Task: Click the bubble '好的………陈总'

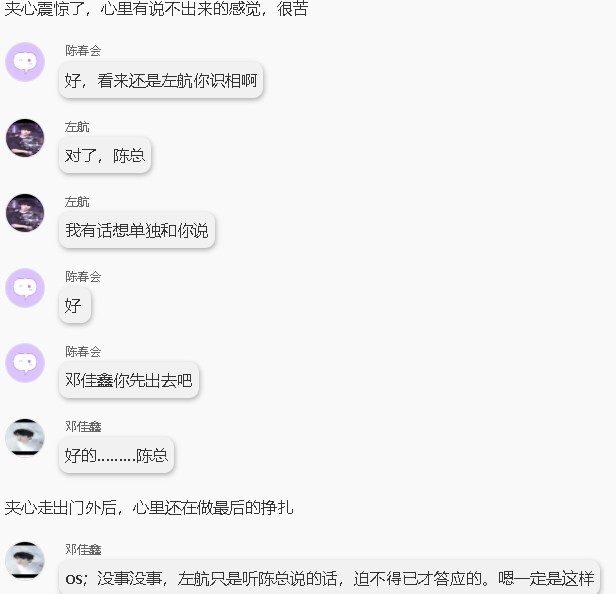Action: coord(116,455)
